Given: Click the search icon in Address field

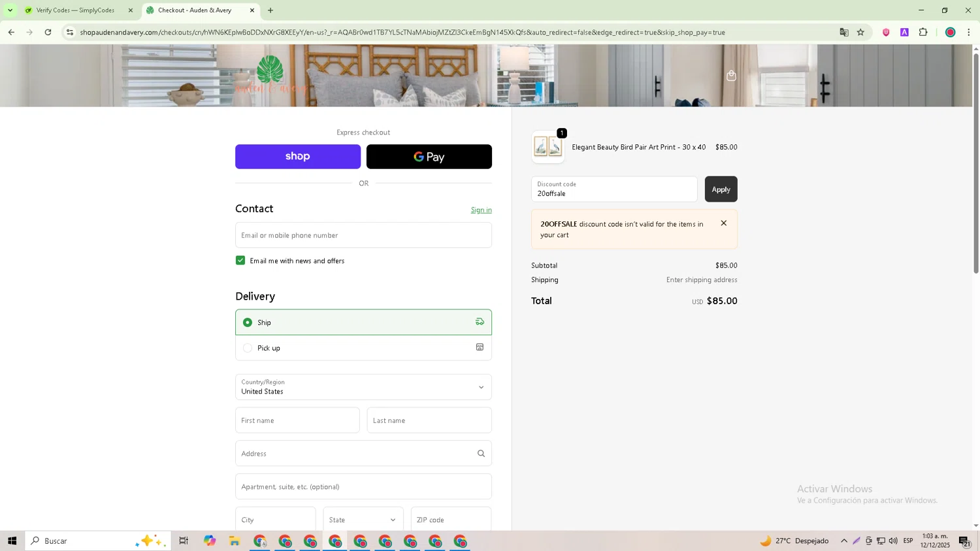Looking at the screenshot, I should (481, 454).
